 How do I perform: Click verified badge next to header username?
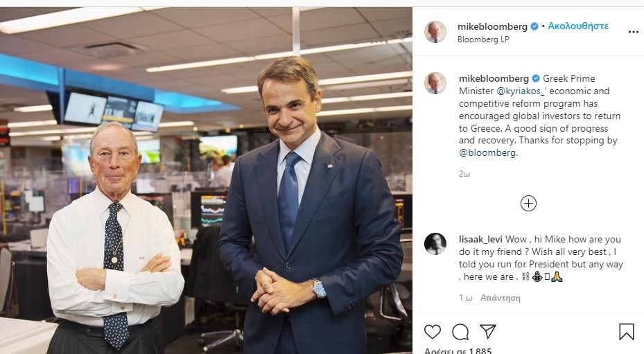(534, 26)
